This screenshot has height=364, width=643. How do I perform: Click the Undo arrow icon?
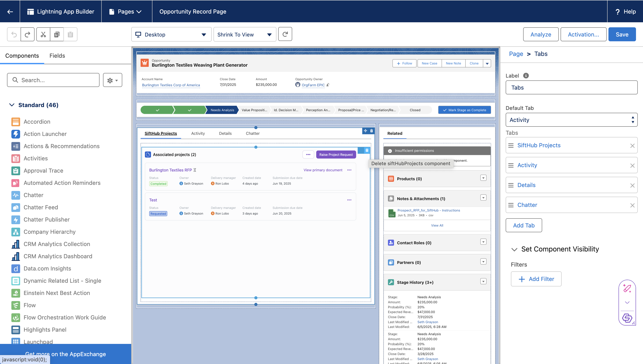(14, 34)
